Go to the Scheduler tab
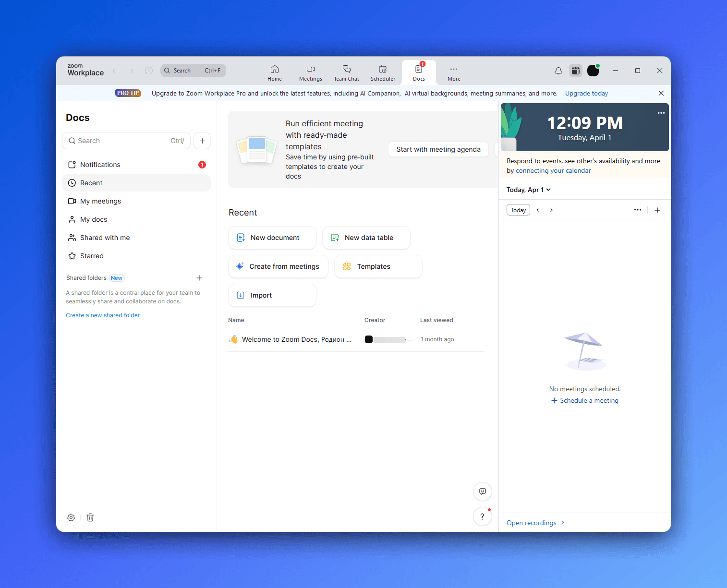727x588 pixels. [383, 72]
